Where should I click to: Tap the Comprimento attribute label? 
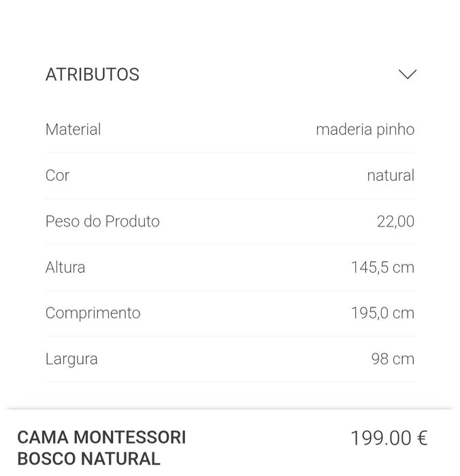93,313
